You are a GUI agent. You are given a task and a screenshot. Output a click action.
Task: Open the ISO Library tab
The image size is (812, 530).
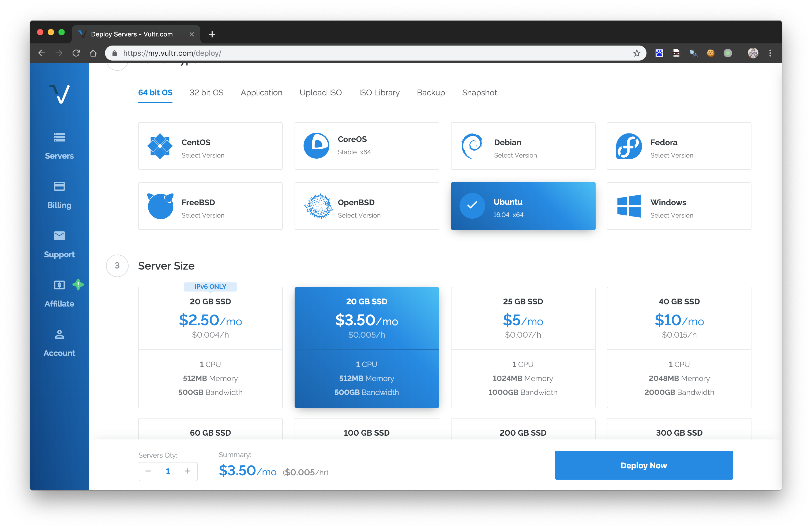pyautogui.click(x=379, y=93)
